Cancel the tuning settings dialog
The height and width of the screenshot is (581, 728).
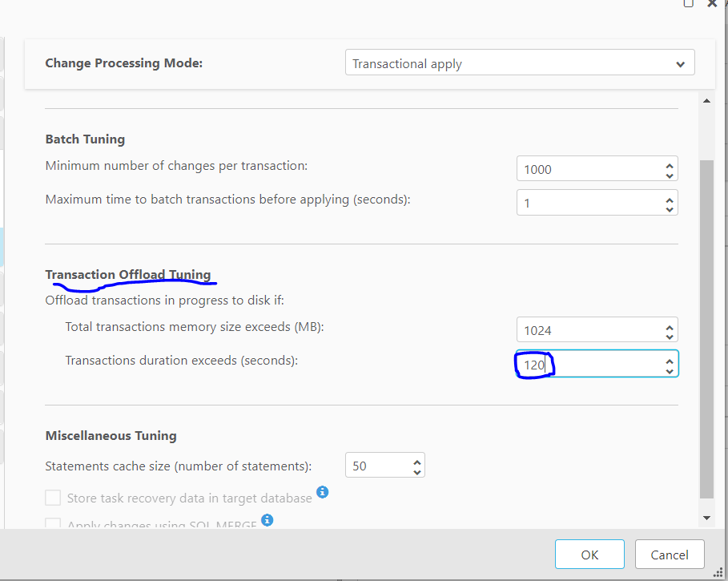(670, 555)
